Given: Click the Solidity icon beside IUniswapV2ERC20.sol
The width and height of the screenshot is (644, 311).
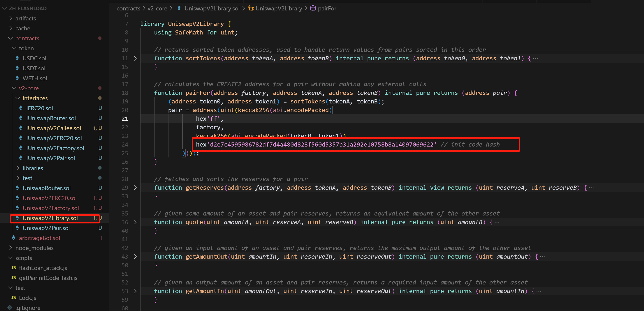Looking at the screenshot, I should [x=21, y=138].
